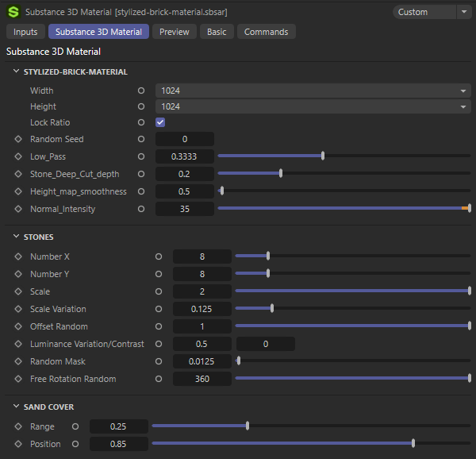476x459 pixels.
Task: Click the Free Rotation Random value field
Action: (202, 379)
